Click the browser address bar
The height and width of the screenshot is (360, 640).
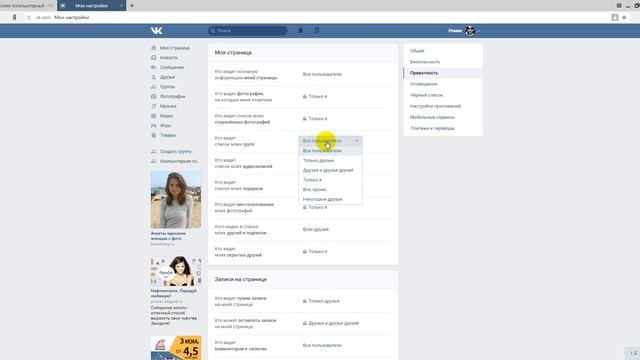(x=318, y=18)
